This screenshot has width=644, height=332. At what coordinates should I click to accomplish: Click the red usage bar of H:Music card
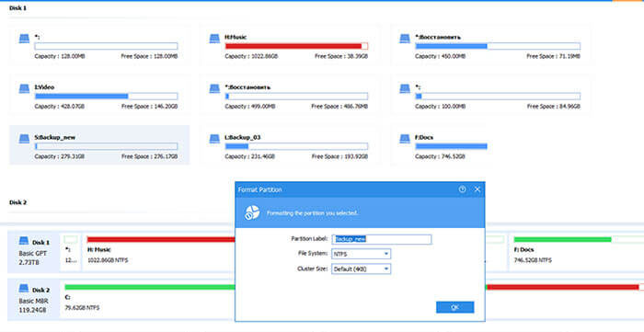click(x=296, y=46)
